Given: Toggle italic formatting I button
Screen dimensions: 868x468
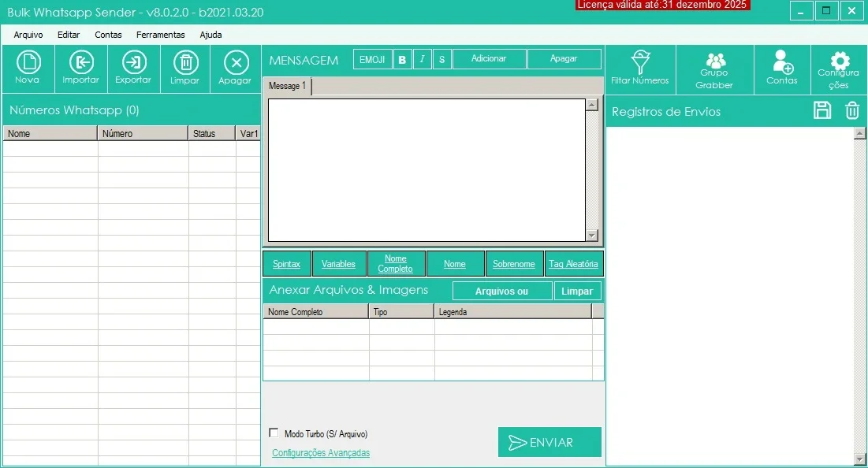Looking at the screenshot, I should pyautogui.click(x=422, y=59).
